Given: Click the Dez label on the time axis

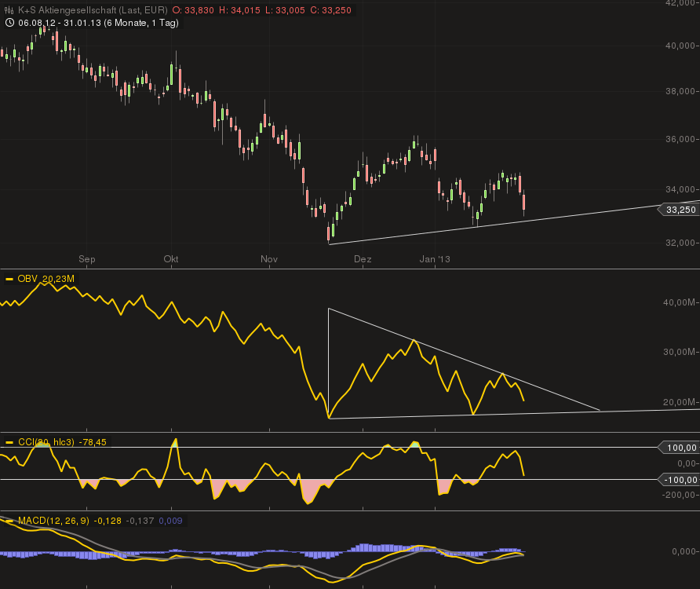Looking at the screenshot, I should pos(363,259).
